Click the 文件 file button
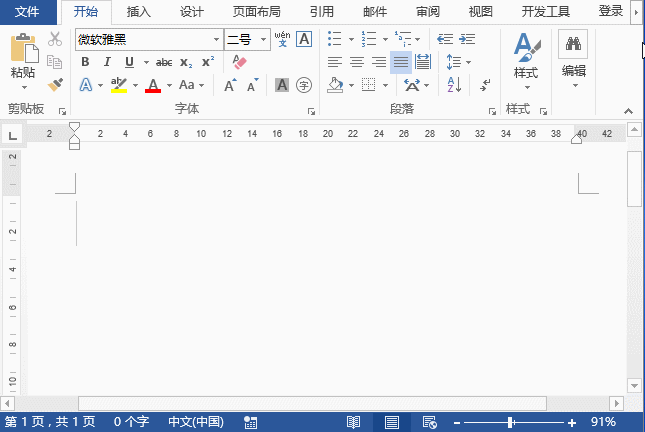Screen dimensions: 645x432 [x=29, y=12]
